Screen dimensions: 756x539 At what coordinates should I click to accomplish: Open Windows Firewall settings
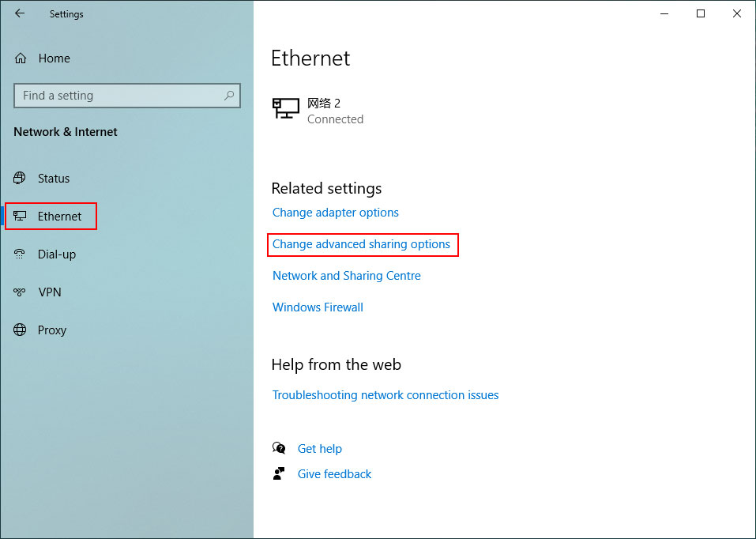click(x=318, y=307)
